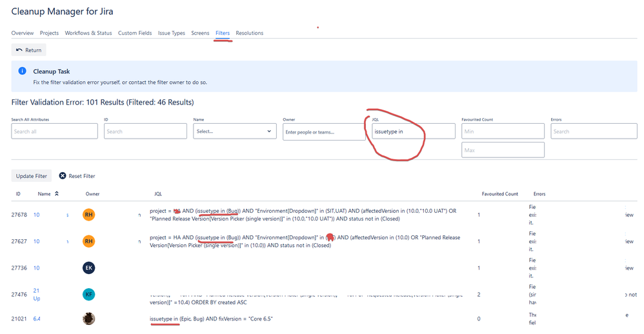Click the ID column header
Viewport: 644px width, 334px height.
[18, 193]
